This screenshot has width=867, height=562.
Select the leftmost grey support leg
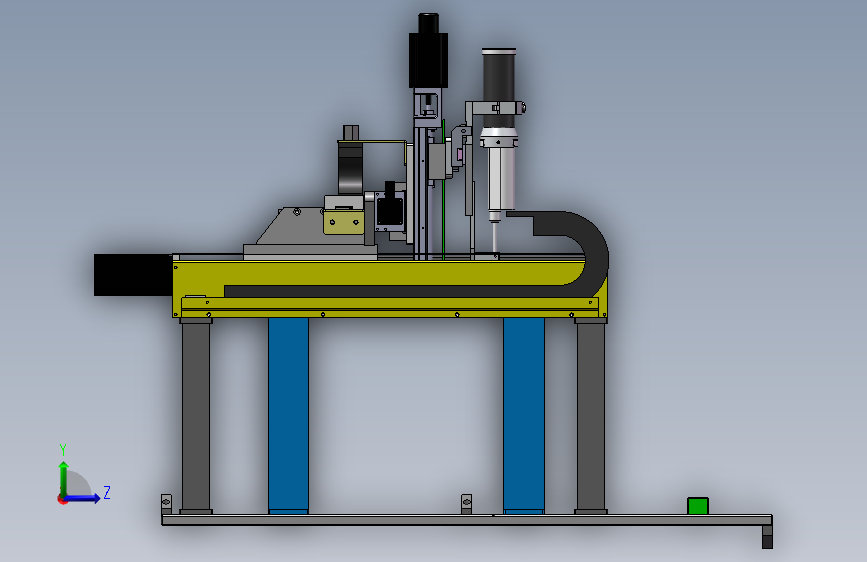tap(196, 415)
